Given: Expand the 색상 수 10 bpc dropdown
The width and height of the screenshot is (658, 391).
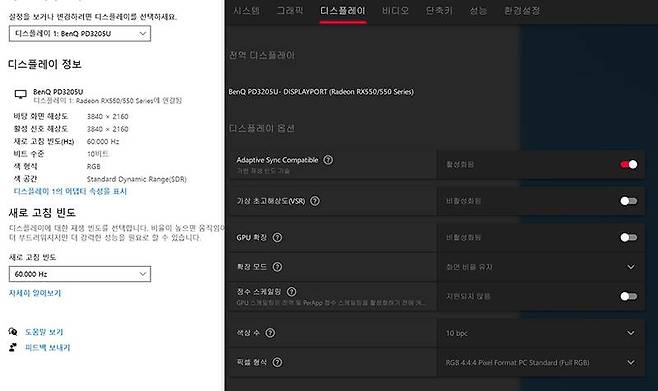Looking at the screenshot, I should click(540, 333).
